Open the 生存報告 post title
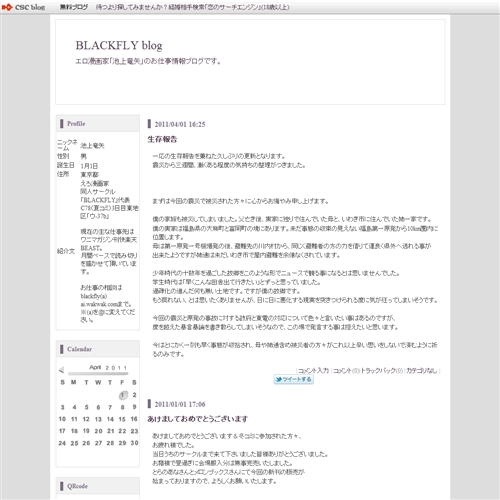 pos(162,139)
